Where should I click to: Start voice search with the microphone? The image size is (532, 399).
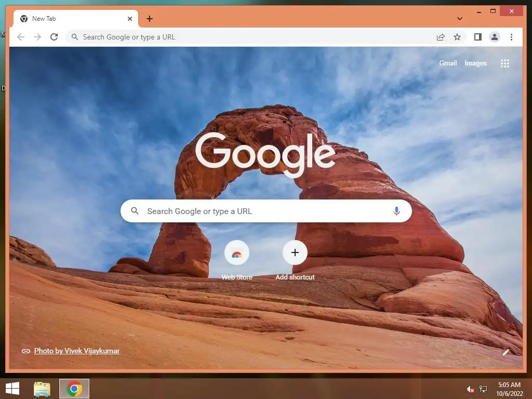point(396,211)
